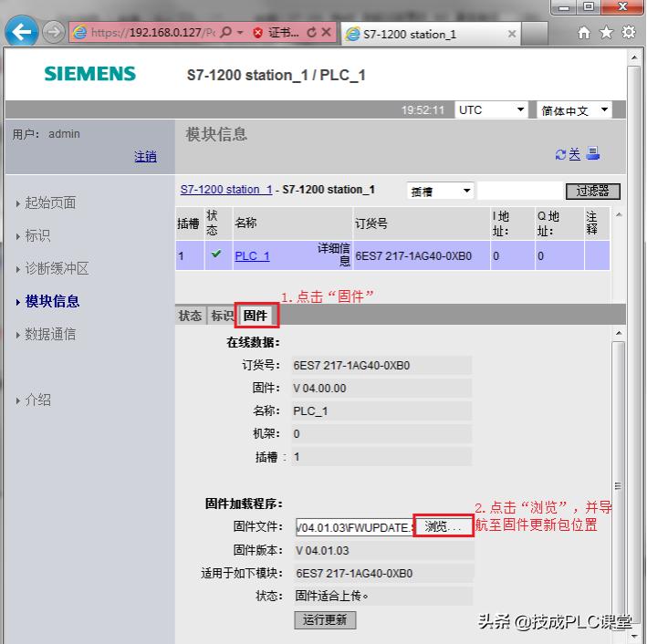Select 模块信息 in navigation
Viewport: 647px width, 644px height.
click(52, 301)
